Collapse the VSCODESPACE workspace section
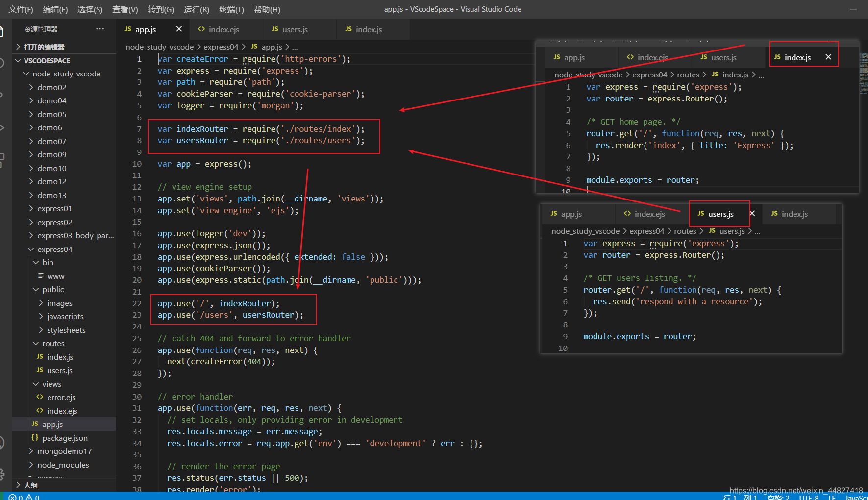Screen dimensions: 868x500 [x=64, y=60]
